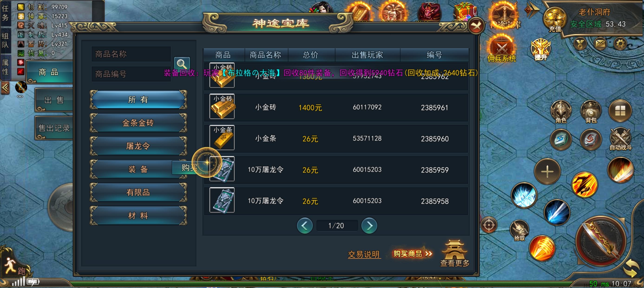Click the 商品名称 search field

(x=131, y=54)
